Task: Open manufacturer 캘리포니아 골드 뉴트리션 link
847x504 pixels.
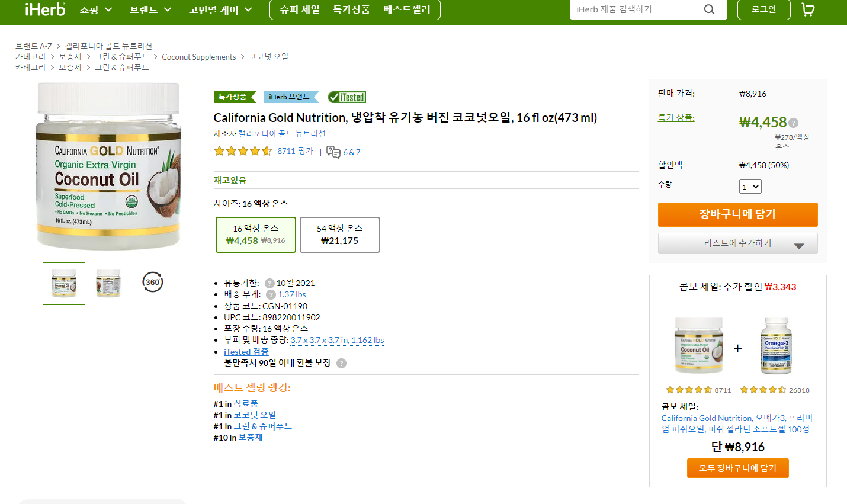Action: coord(282,134)
